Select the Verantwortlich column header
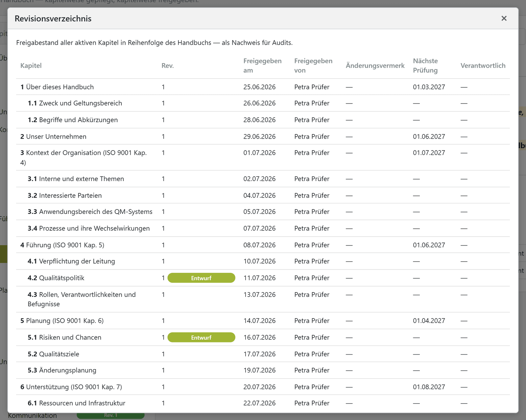Image resolution: width=526 pixels, height=420 pixels. click(x=483, y=65)
